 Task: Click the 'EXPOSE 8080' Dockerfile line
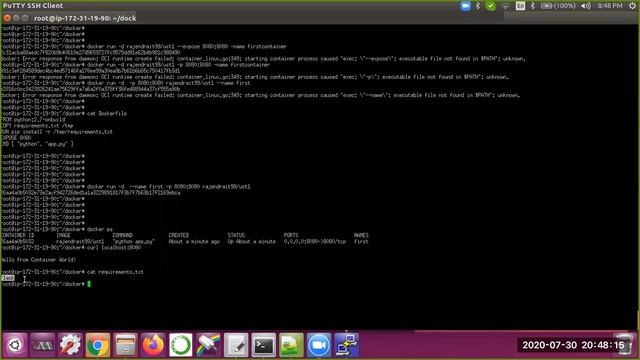[16, 138]
